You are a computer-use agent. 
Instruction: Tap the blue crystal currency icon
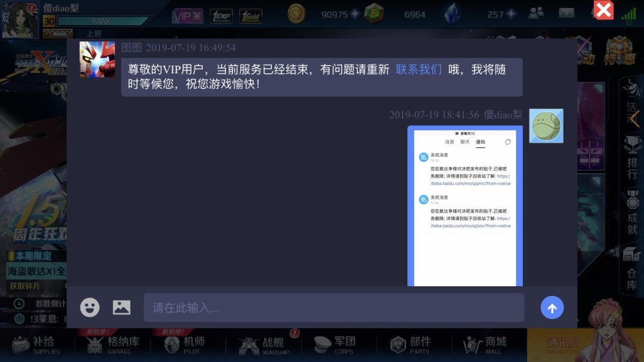[452, 13]
